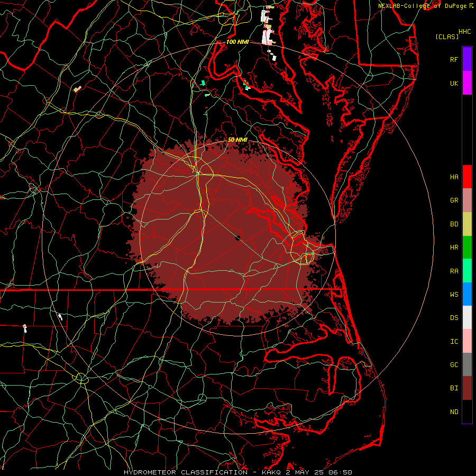Click the RF legend label
Viewport: 476px width, 476px height.
coord(454,59)
